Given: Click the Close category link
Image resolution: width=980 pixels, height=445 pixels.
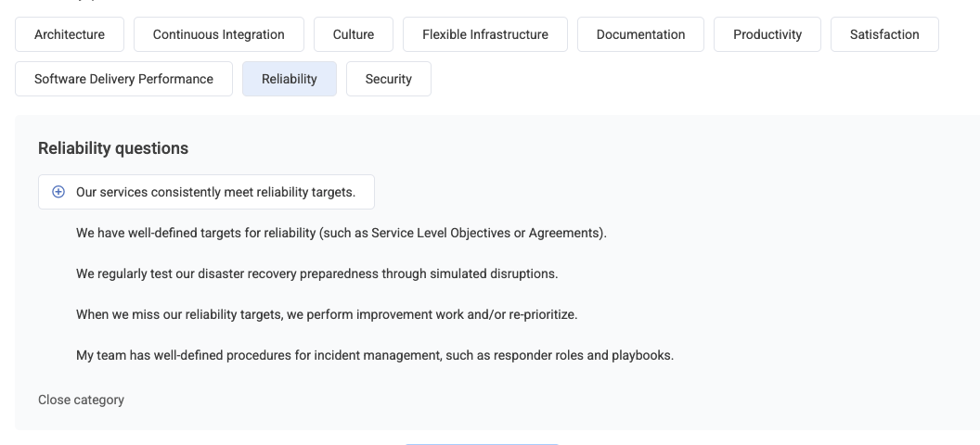Looking at the screenshot, I should [82, 400].
